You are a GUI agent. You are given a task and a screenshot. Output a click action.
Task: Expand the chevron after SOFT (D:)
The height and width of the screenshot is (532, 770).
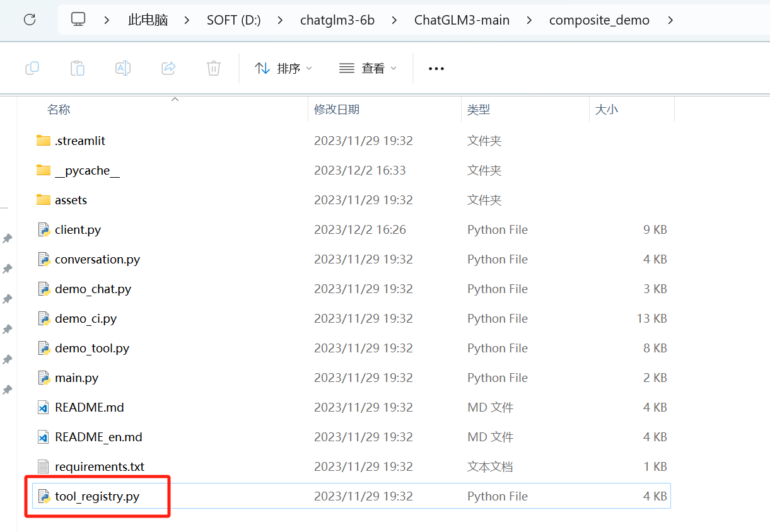280,20
